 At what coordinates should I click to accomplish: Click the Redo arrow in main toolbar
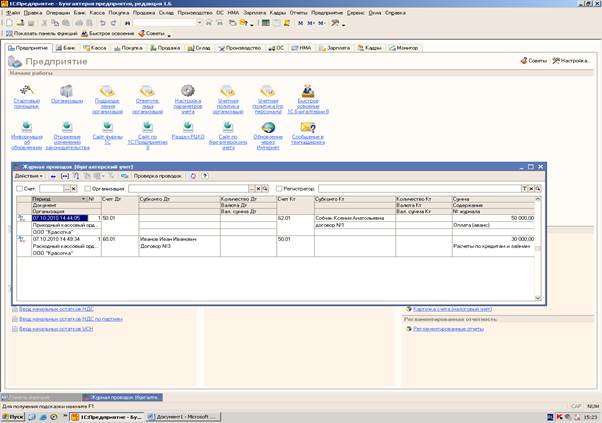coord(113,23)
